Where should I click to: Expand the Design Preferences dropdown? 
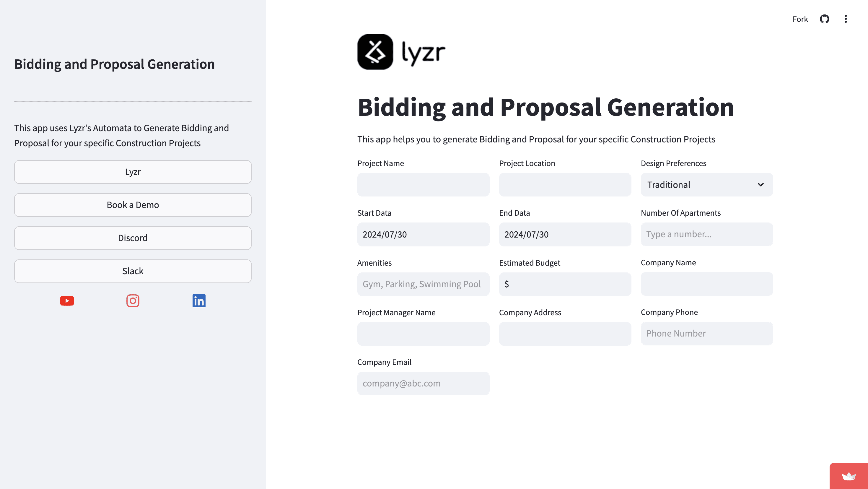[707, 185]
